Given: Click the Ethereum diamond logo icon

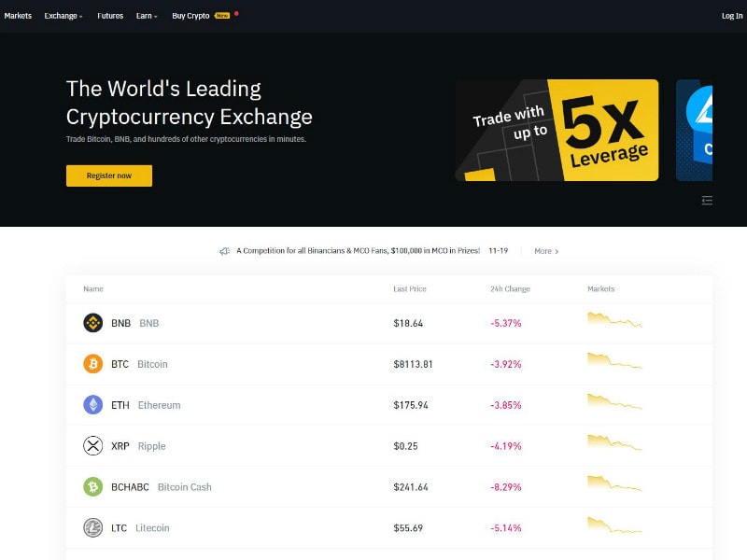Looking at the screenshot, I should [x=92, y=405].
